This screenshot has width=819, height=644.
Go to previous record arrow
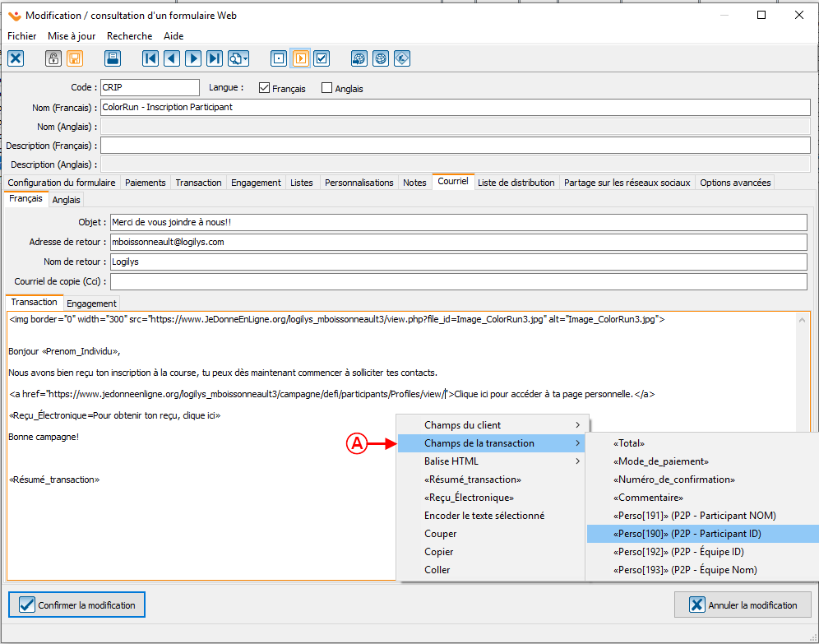click(172, 58)
